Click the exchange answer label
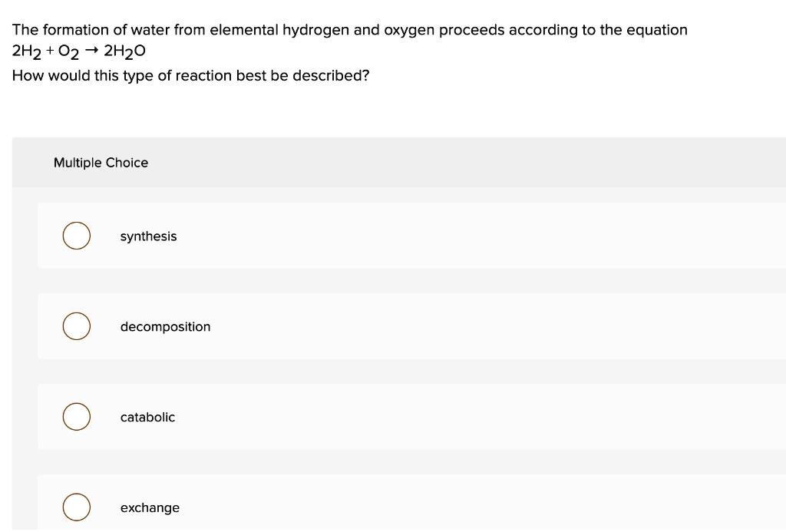This screenshot has height=532, width=786. pos(150,507)
